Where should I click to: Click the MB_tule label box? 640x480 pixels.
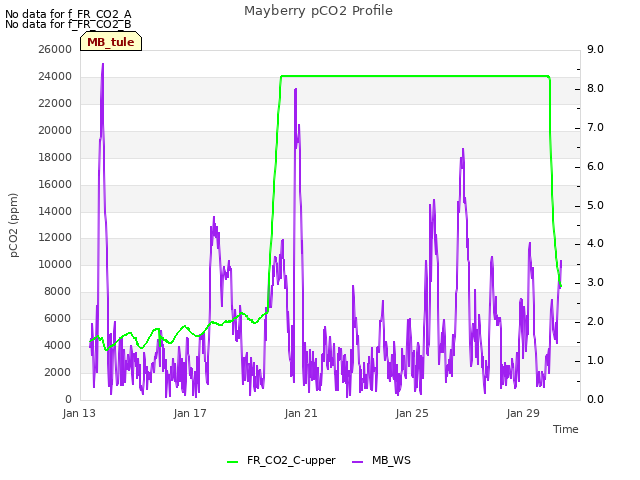pos(111,42)
